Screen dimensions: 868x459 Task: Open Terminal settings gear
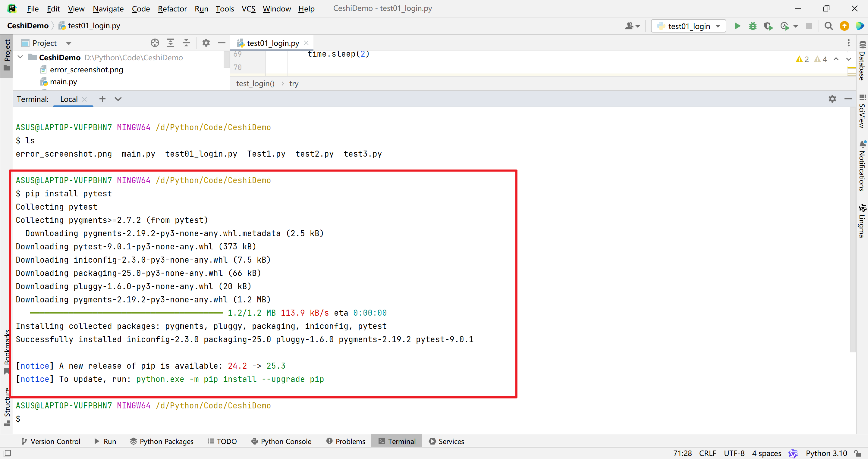click(832, 99)
